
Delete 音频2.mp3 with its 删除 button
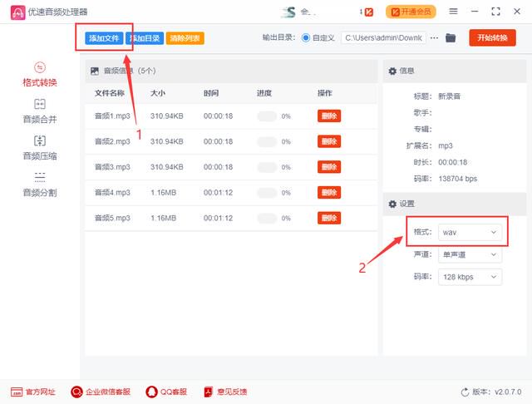329,141
